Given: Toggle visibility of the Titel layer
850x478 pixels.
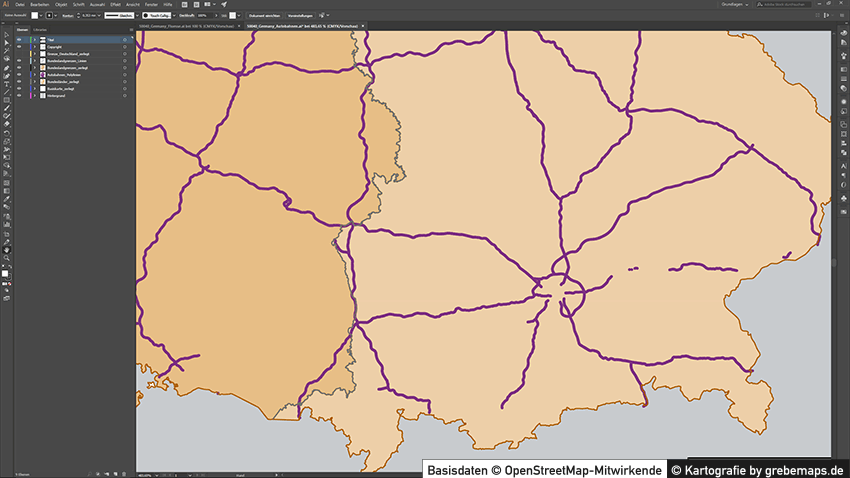Looking at the screenshot, I should pyautogui.click(x=20, y=39).
